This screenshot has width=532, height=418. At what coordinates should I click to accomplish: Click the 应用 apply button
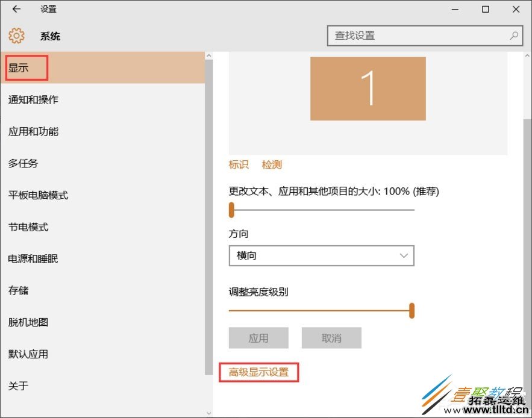[x=258, y=338]
